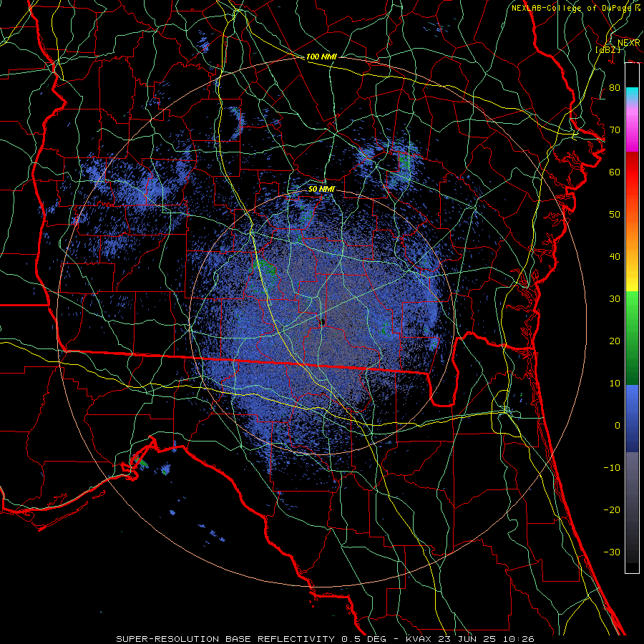Click the 10 value on the dBZ scale

[615, 384]
